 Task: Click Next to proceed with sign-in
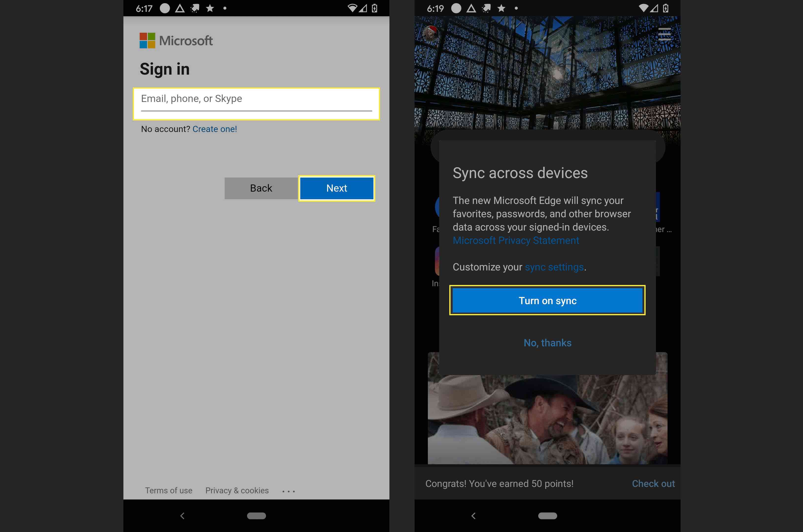click(x=336, y=188)
